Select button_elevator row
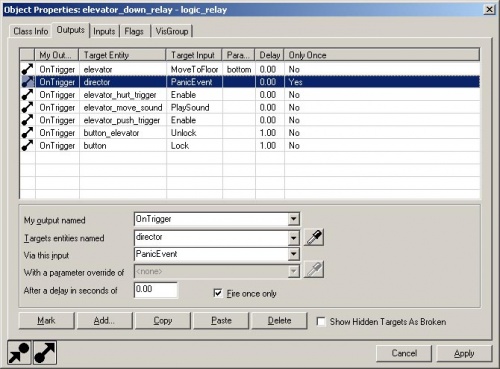The width and height of the screenshot is (500, 369). click(x=250, y=133)
